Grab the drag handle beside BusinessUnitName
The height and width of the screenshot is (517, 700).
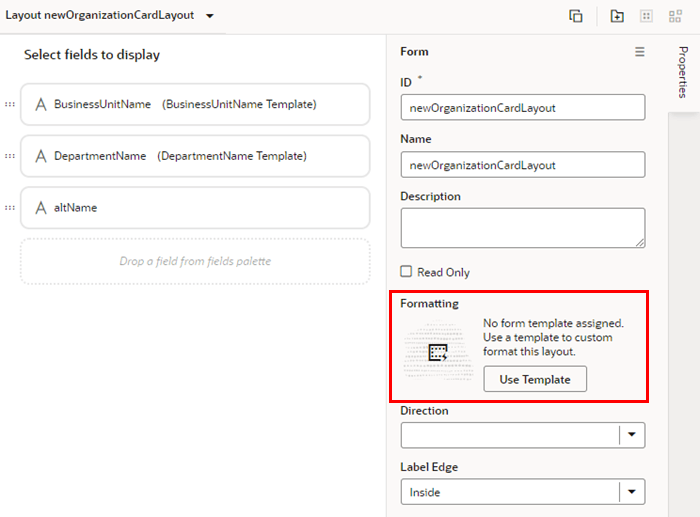pos(10,104)
